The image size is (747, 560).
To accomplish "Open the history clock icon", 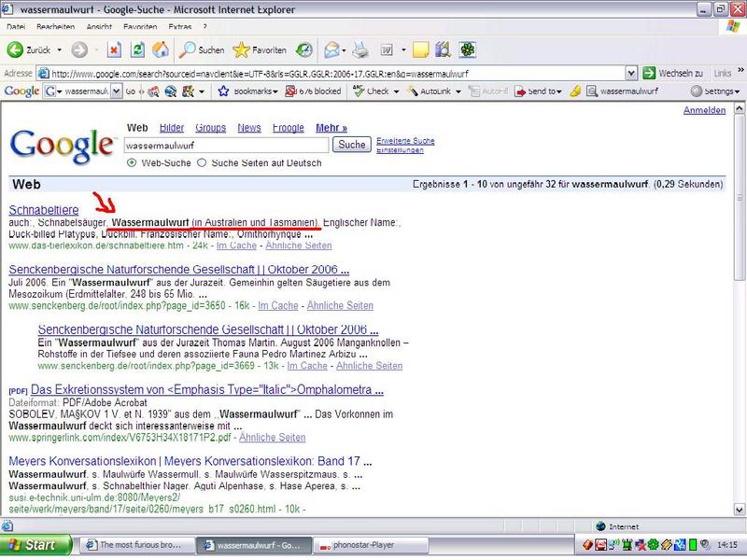I will click(304, 50).
